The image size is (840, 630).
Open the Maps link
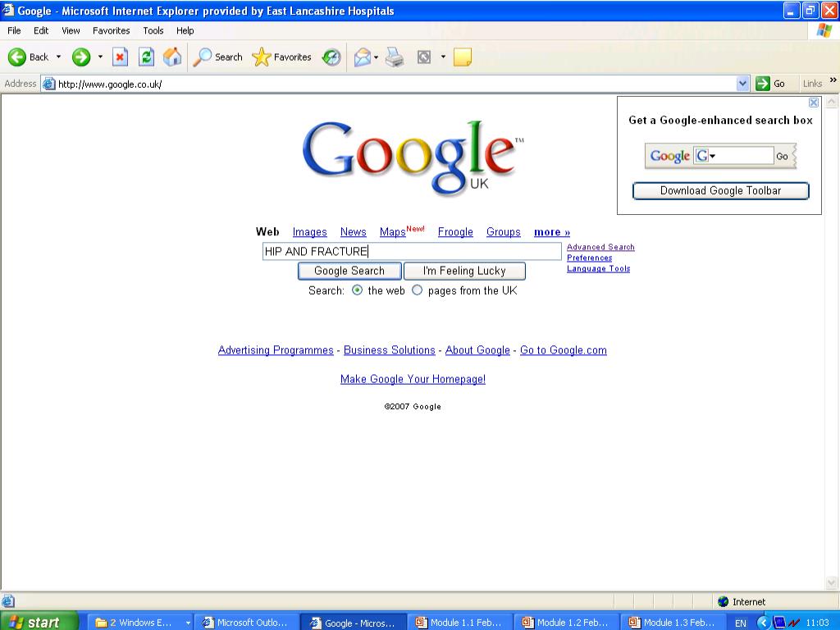point(393,232)
